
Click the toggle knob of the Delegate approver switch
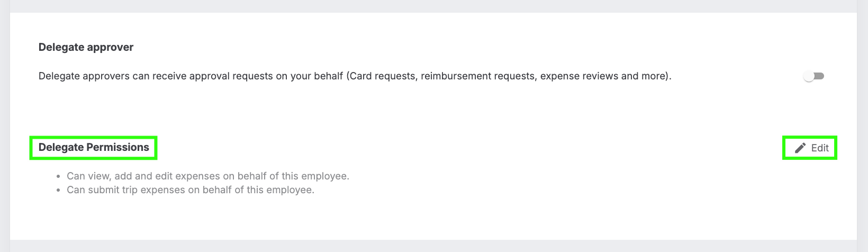coord(809,76)
